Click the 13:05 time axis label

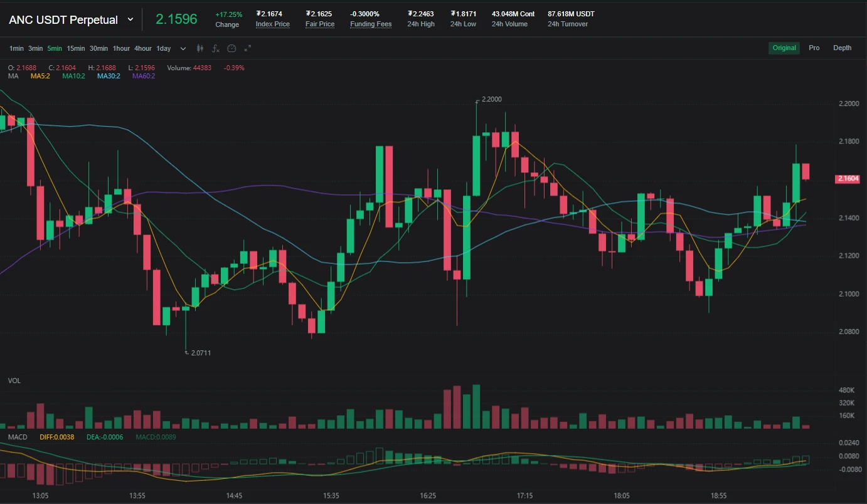[41, 495]
